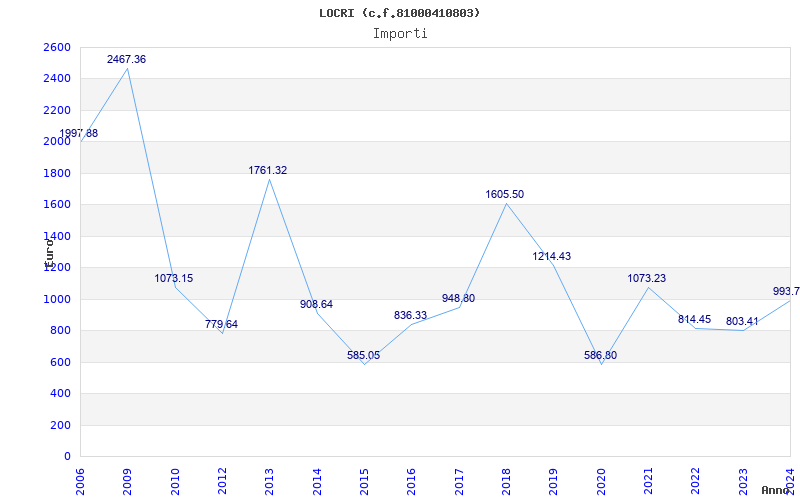Click the 1214.43 label for 2019
800x500 pixels.
[552, 257]
